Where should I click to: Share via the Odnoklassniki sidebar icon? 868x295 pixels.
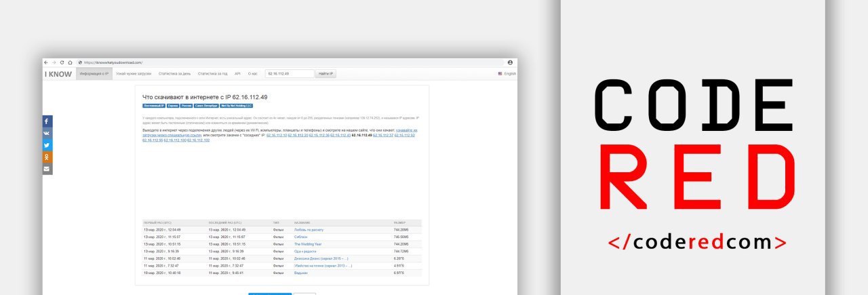click(47, 157)
